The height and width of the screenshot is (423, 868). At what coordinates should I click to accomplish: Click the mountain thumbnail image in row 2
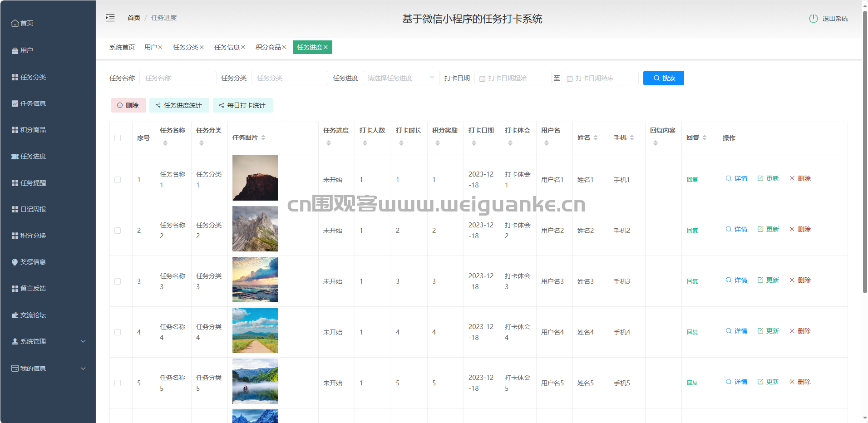255,229
